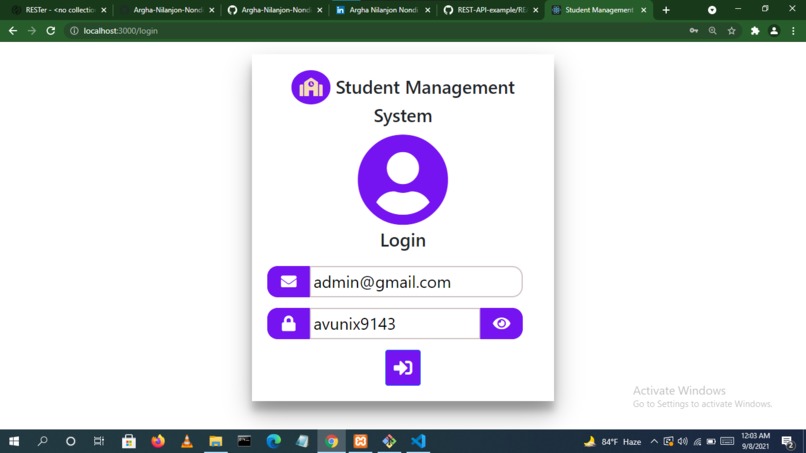Image resolution: width=806 pixels, height=453 pixels.
Task: Click the school logo icon in header
Action: point(310,87)
